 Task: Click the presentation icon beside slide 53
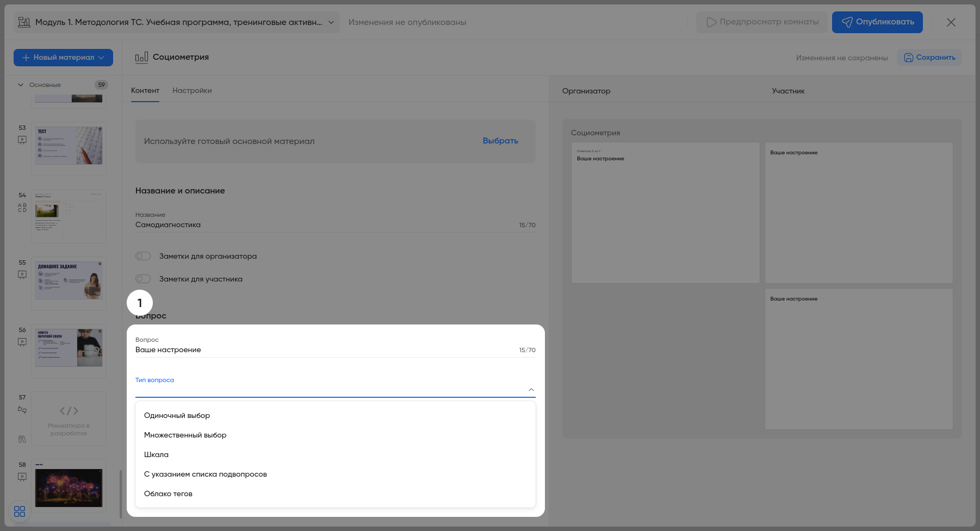point(22,140)
